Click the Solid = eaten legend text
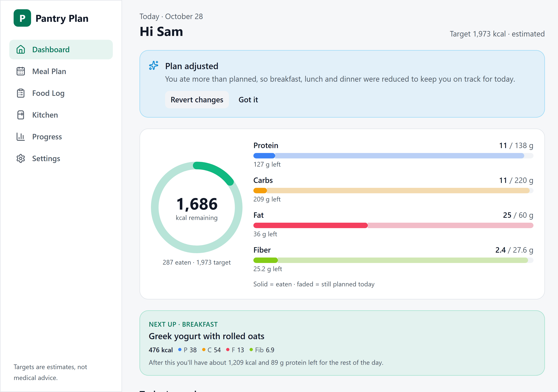558x392 pixels. pyautogui.click(x=314, y=284)
